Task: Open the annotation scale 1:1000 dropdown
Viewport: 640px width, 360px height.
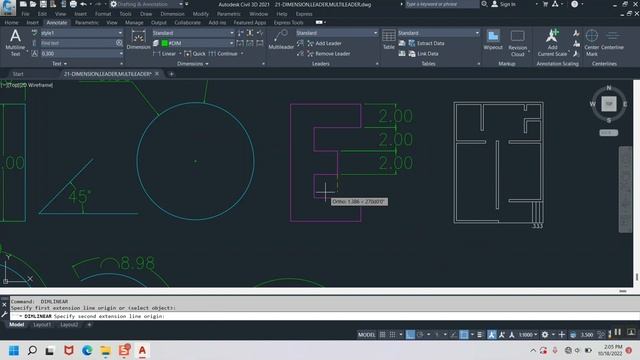Action: [528, 335]
